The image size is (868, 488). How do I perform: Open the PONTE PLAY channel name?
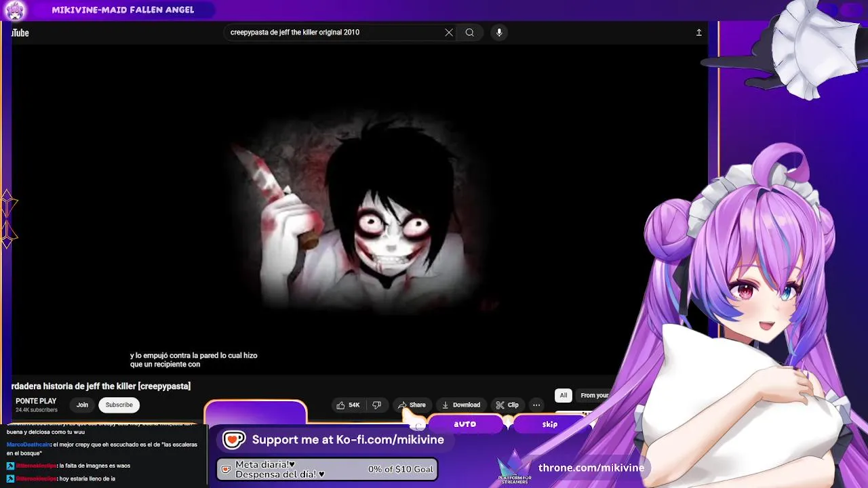[36, 401]
